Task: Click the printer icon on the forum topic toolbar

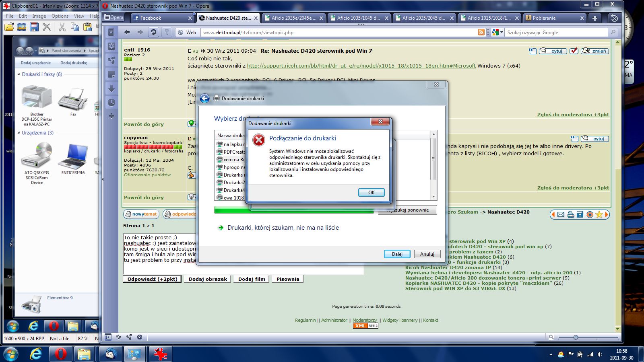Action: tap(570, 215)
